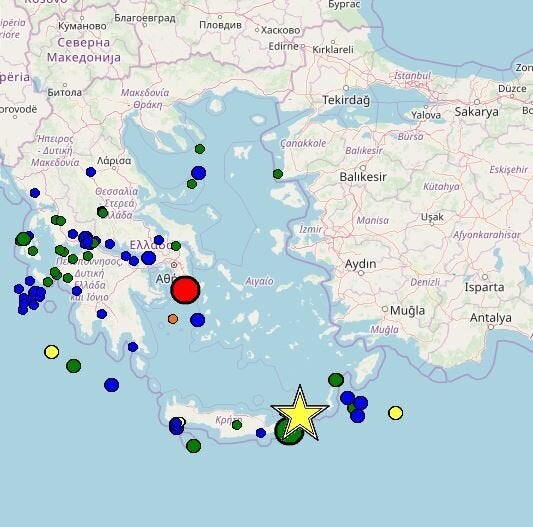The height and width of the screenshot is (527, 533).
Task: Click the large blue circle in northern Aegean
Action: [x=199, y=173]
